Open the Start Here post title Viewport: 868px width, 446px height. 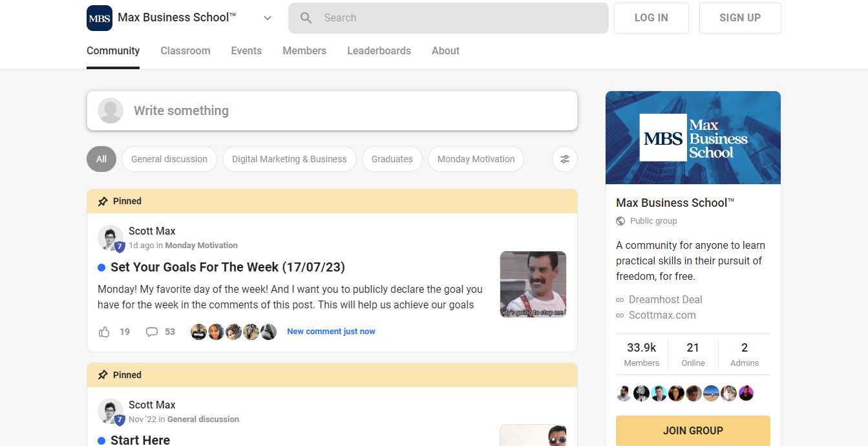140,440
